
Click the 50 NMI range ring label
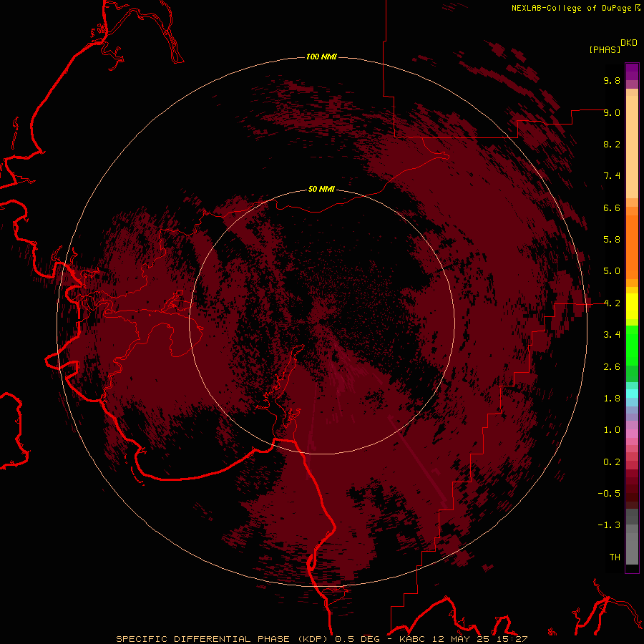[321, 190]
